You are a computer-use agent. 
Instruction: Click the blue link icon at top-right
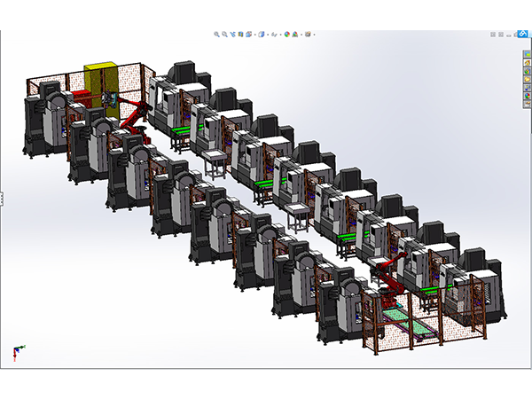[525, 35]
